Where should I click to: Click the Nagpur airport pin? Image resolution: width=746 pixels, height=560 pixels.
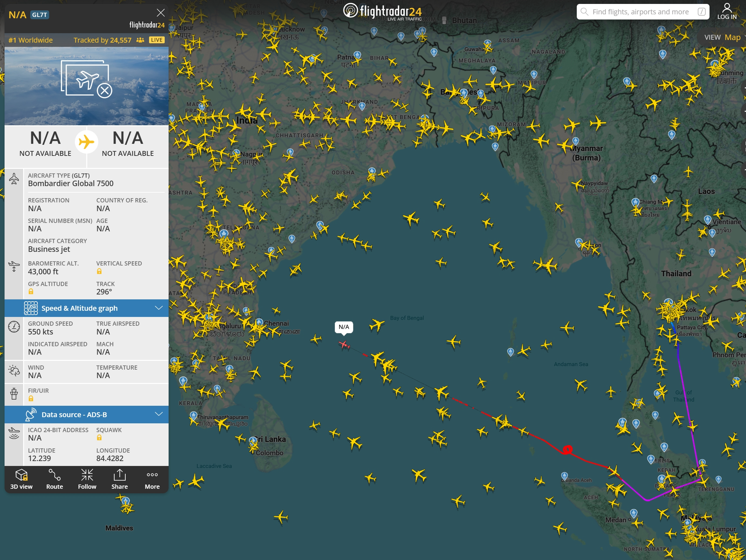(x=236, y=153)
